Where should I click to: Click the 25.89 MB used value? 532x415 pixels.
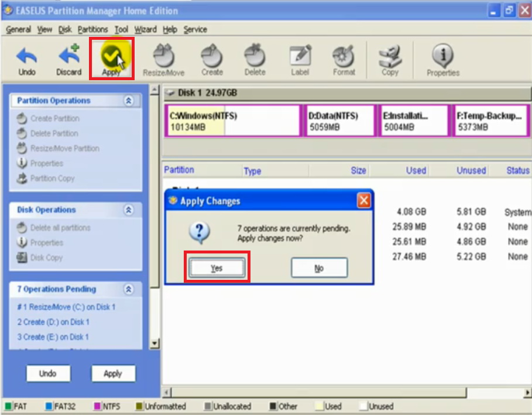point(409,227)
